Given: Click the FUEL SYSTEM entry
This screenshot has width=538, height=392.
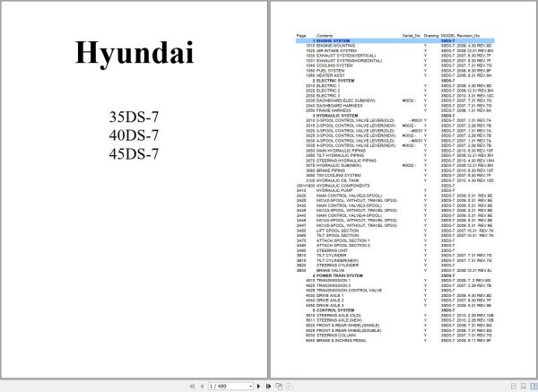Looking at the screenshot, I should pos(330,70).
